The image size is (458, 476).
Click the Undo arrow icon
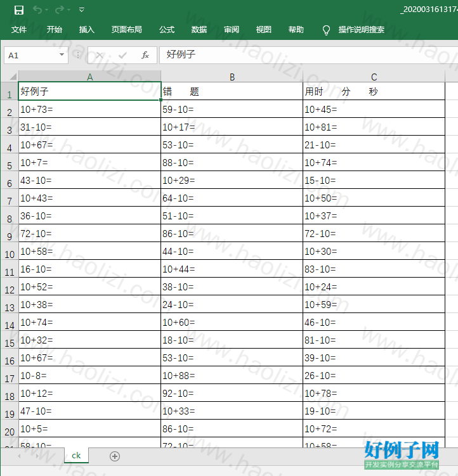(x=37, y=10)
